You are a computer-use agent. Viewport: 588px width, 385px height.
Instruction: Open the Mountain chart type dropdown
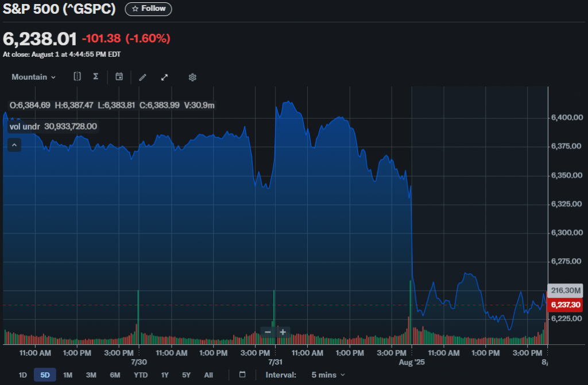[x=34, y=77]
